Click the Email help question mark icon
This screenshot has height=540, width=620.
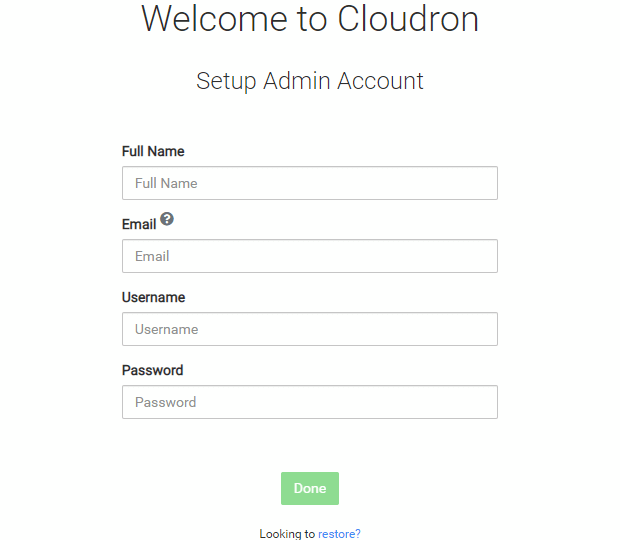click(x=167, y=219)
